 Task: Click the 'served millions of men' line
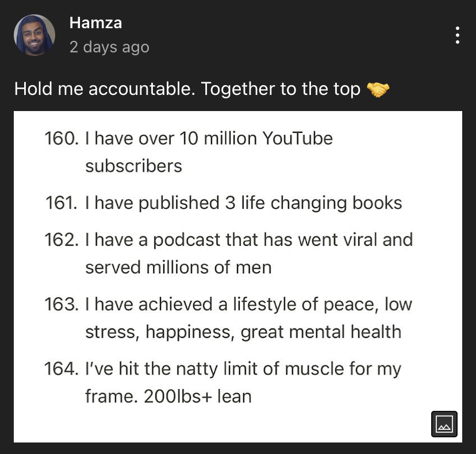click(178, 268)
